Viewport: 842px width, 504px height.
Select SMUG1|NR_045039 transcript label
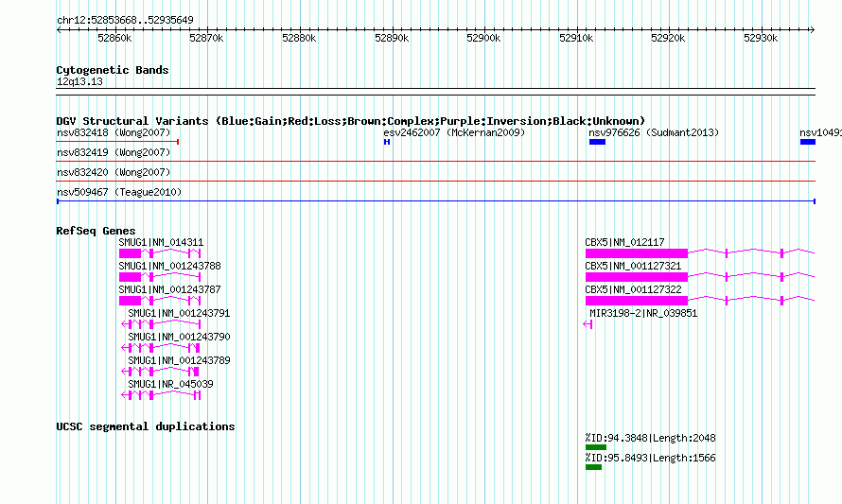tap(170, 384)
